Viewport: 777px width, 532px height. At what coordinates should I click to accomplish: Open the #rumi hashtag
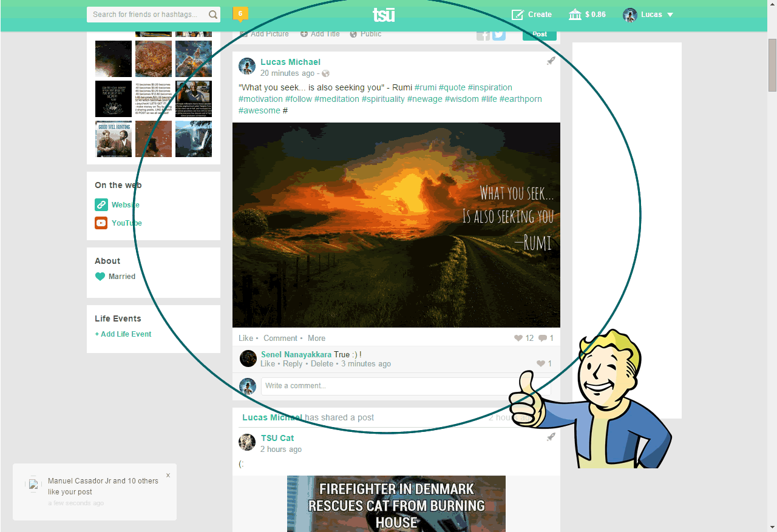426,87
